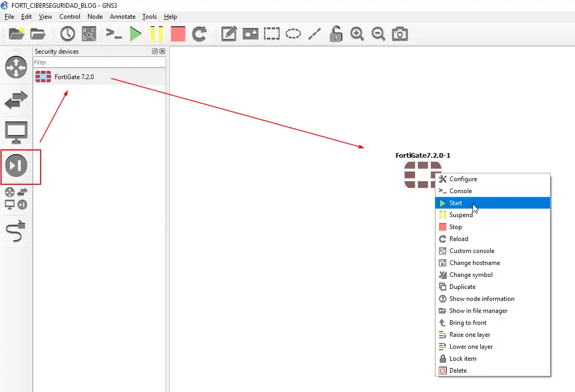Select the Draw a rectangle tool

coord(272,34)
